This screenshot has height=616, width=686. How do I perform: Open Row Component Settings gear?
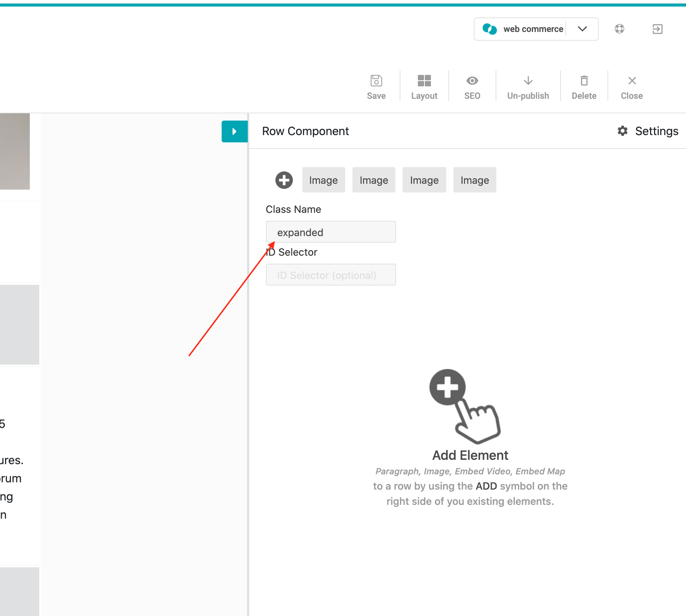(x=622, y=131)
